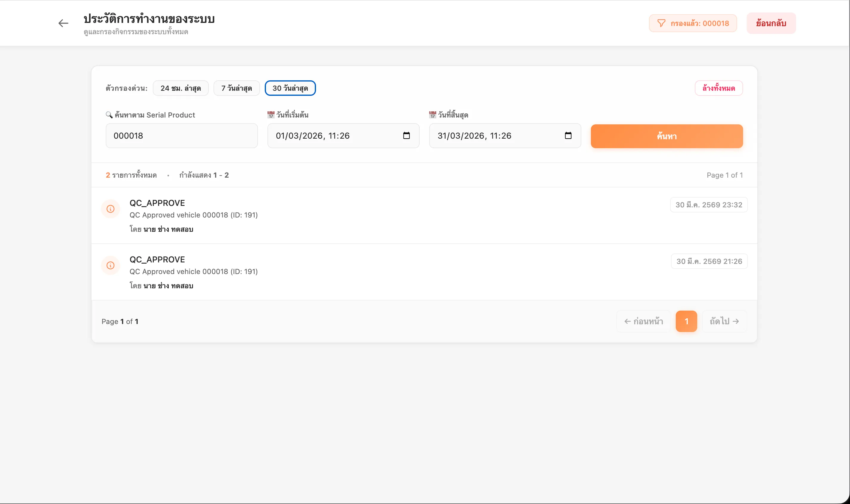Open the QC_APPROVE entry from 23:32
Screen dimensions: 850x504
(157, 203)
